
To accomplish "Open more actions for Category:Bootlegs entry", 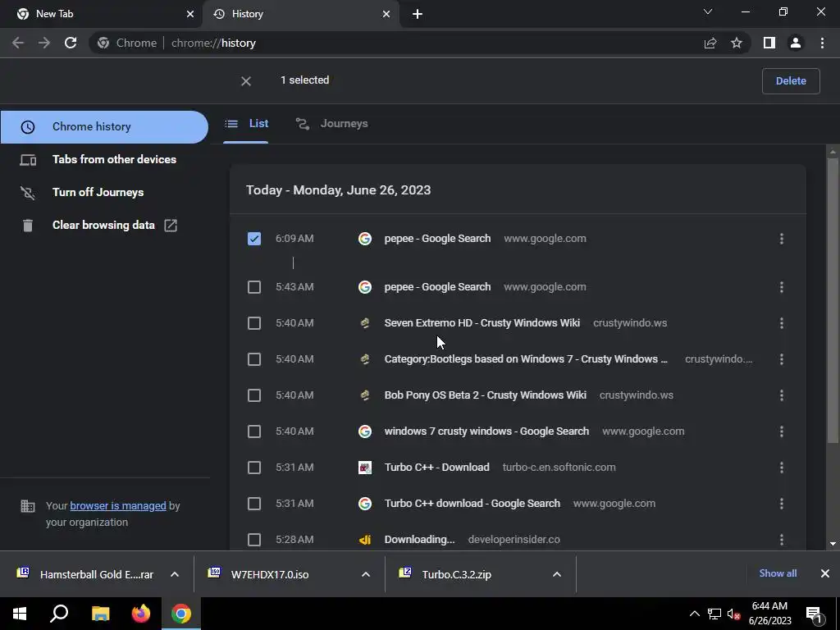I will 782,359.
